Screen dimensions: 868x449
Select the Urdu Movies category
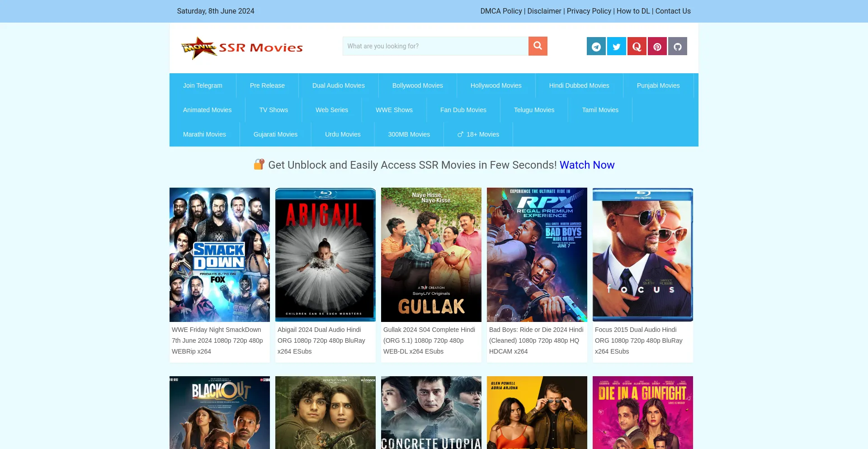pyautogui.click(x=343, y=134)
